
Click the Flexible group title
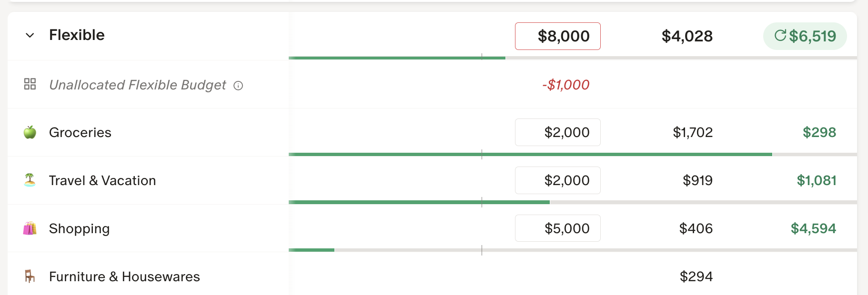[77, 35]
